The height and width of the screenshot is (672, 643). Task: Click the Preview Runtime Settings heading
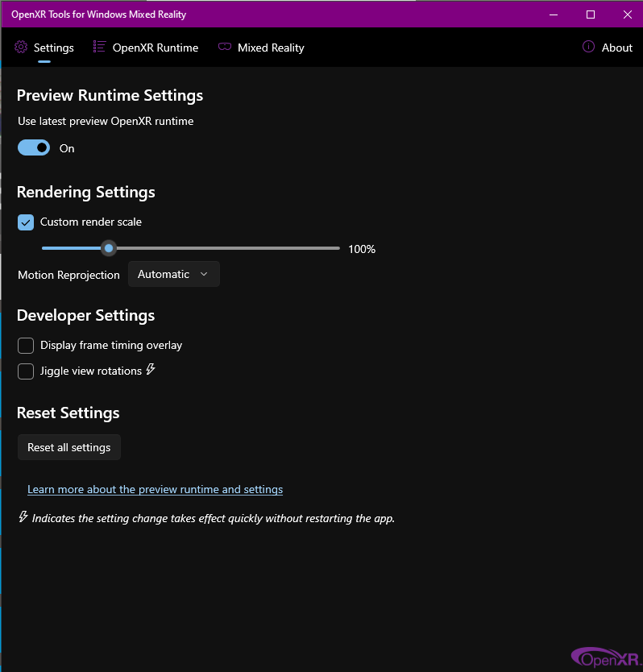pyautogui.click(x=110, y=96)
